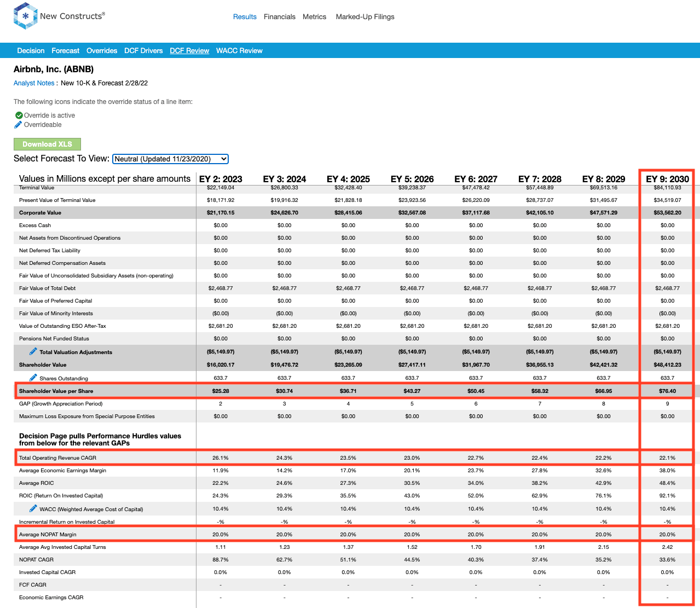Switch to the WACC Review tab
The image size is (700, 608).
pos(239,50)
